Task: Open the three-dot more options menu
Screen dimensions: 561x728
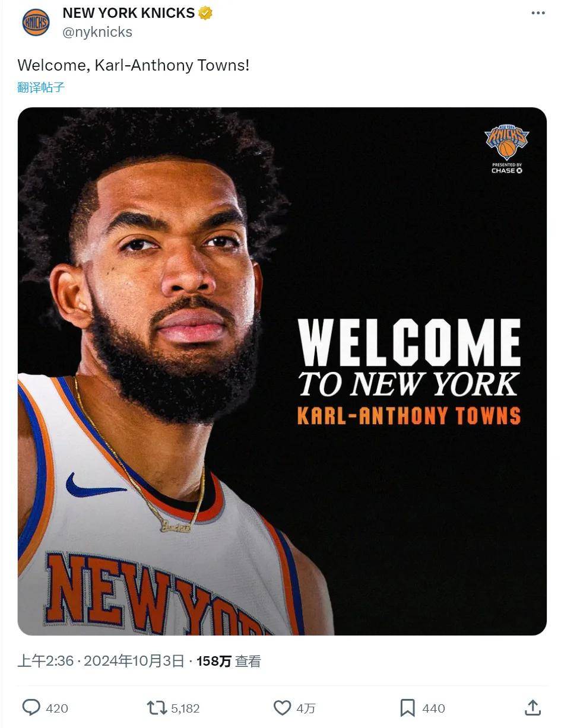Action: [x=538, y=13]
